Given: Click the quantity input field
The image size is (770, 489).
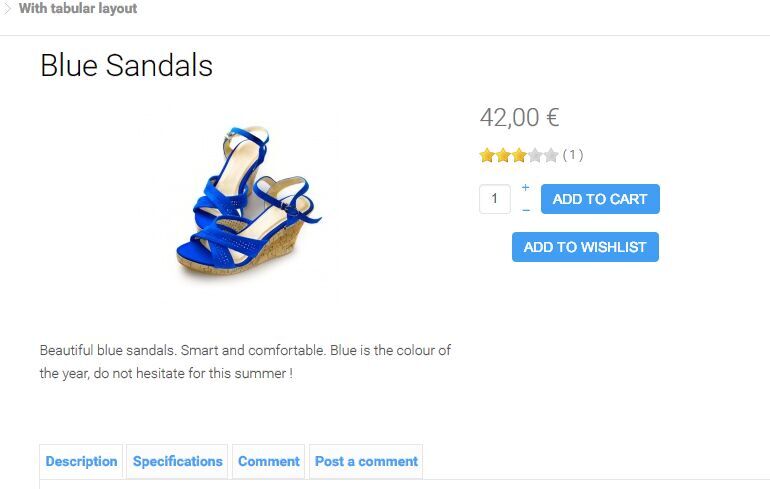Looking at the screenshot, I should click(495, 199).
